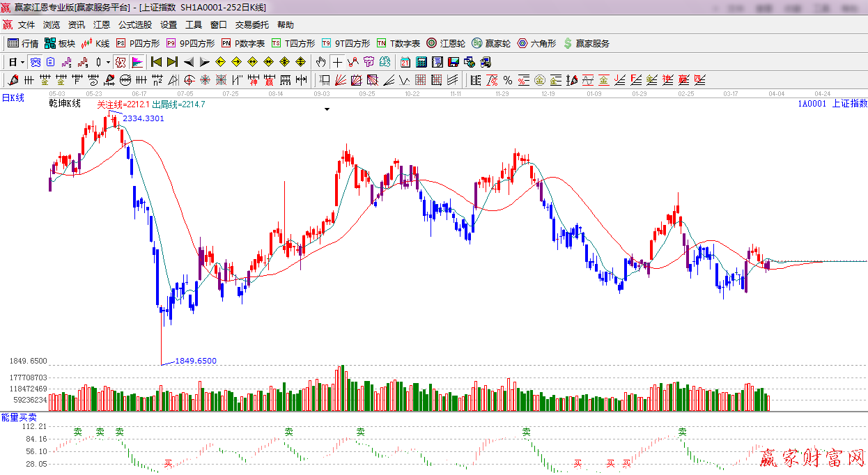Open the 公式选股 menu

134,24
